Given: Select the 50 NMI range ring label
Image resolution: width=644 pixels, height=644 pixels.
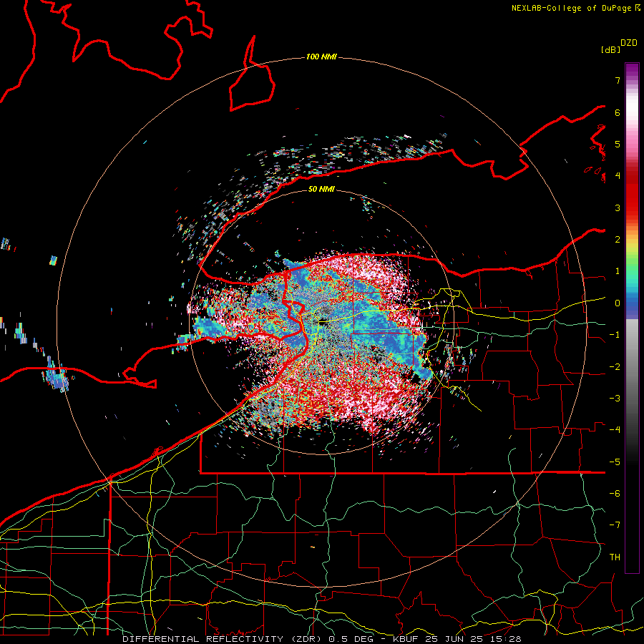Looking at the screenshot, I should tap(321, 189).
